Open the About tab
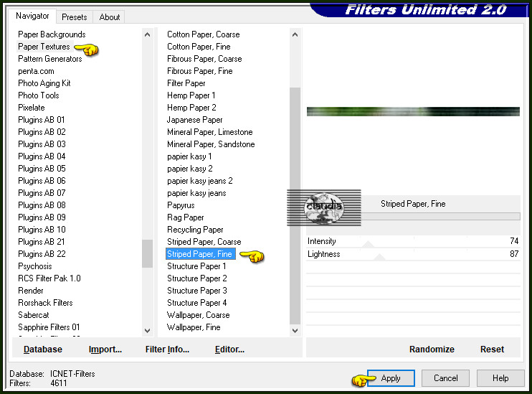532x394 pixels. pyautogui.click(x=109, y=17)
